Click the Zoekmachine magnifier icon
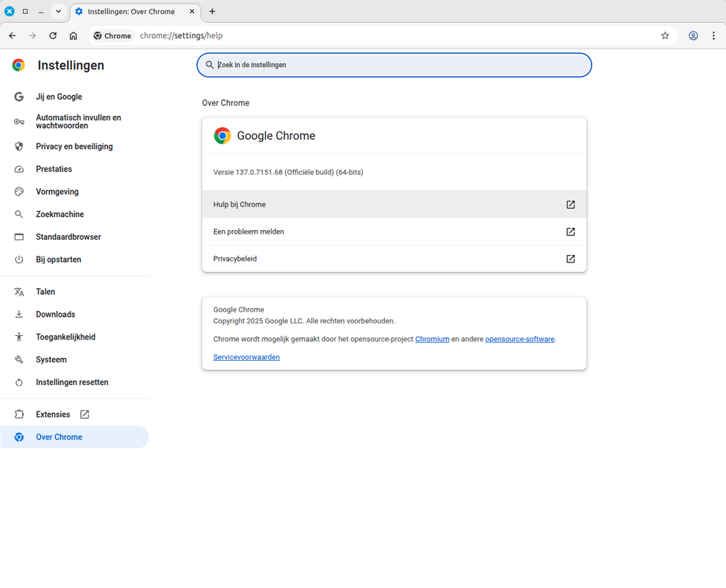The width and height of the screenshot is (726, 588). (19, 215)
